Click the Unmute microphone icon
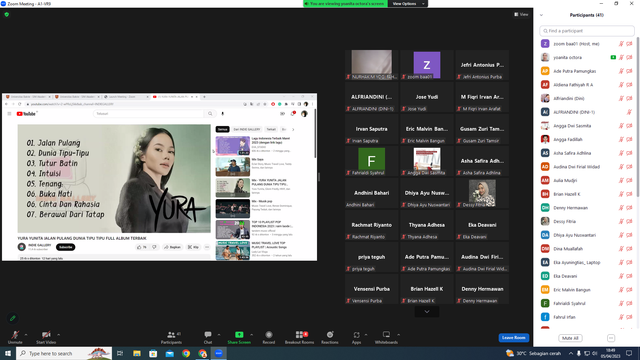This screenshot has width=640, height=360. click(15, 335)
